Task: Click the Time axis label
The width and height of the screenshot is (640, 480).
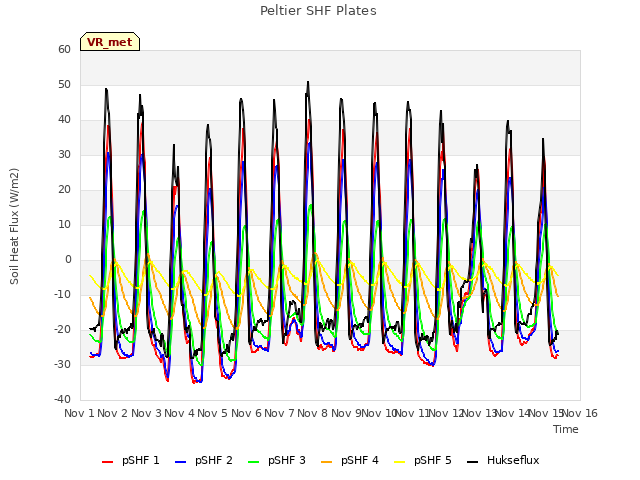Action: [x=566, y=429]
